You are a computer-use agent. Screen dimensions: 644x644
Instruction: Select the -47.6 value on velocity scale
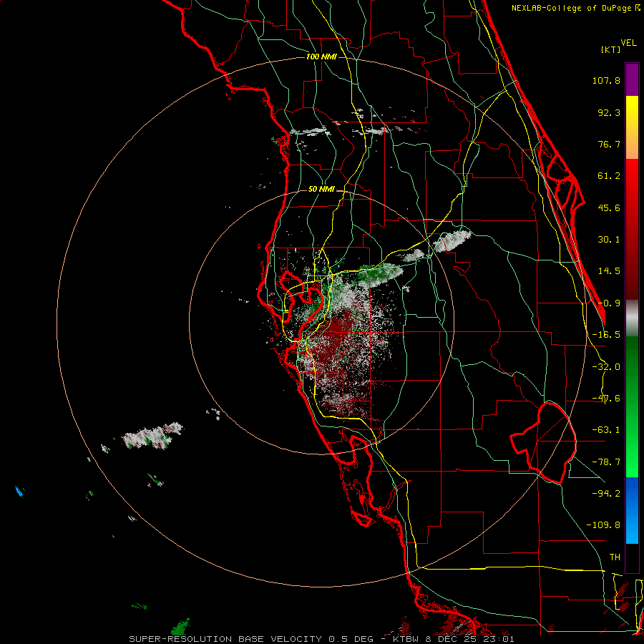606,399
